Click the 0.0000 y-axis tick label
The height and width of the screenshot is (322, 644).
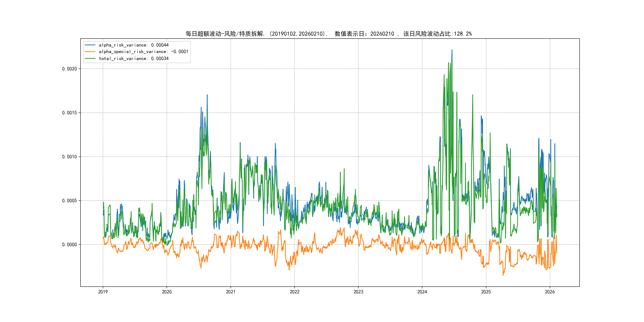coord(70,244)
